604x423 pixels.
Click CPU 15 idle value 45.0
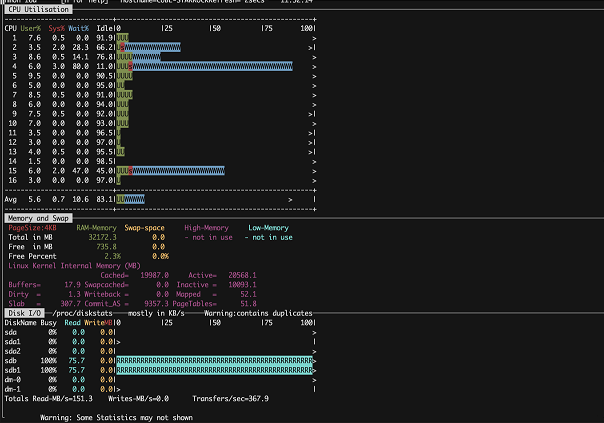pos(105,171)
